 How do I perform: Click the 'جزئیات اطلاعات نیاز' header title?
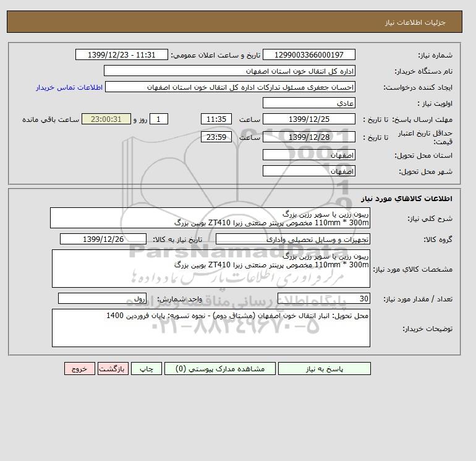pyautogui.click(x=415, y=22)
